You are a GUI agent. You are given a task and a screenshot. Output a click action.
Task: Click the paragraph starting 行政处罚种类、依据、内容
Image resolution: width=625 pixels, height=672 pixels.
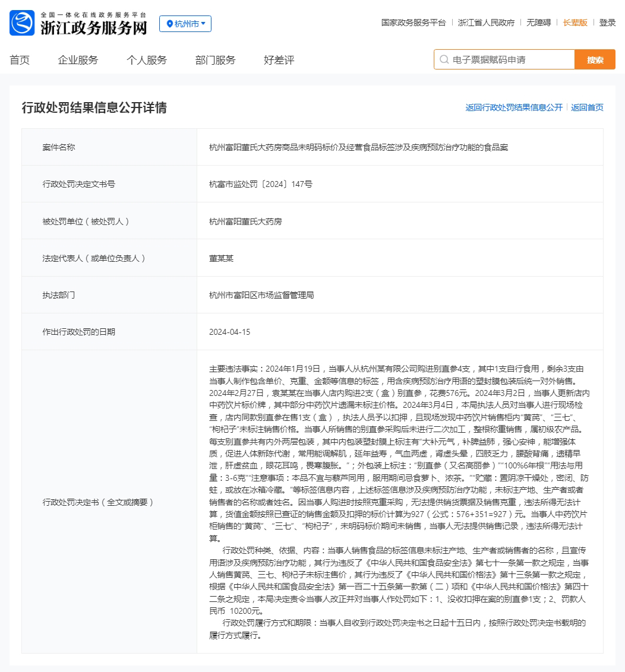point(399,581)
